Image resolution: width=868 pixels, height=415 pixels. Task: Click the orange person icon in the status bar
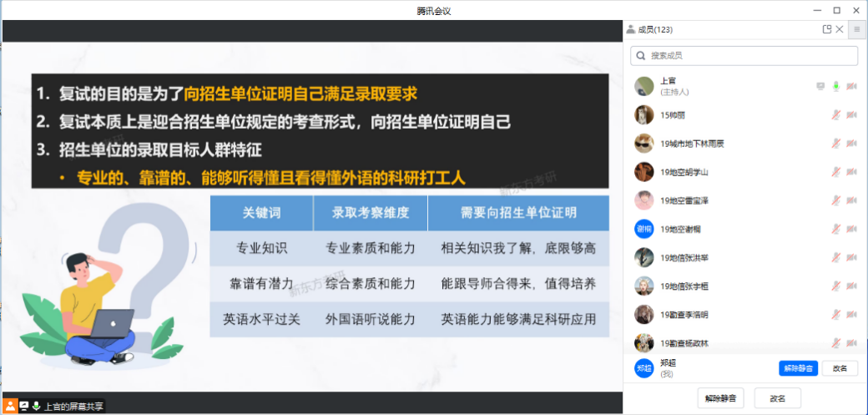pyautogui.click(x=11, y=406)
